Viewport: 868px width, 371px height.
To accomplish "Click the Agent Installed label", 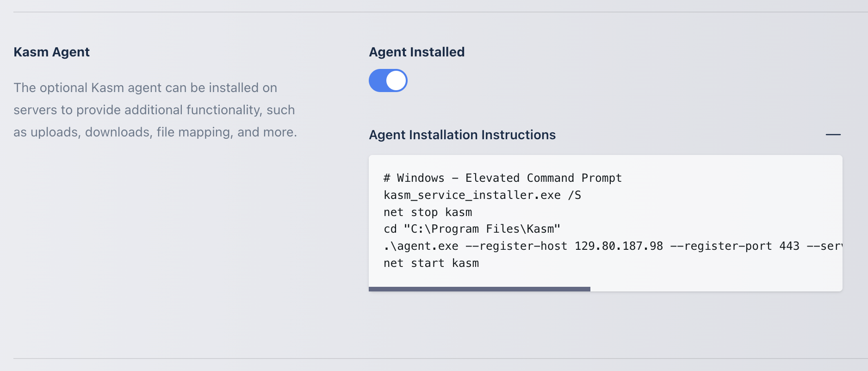I will click(416, 52).
